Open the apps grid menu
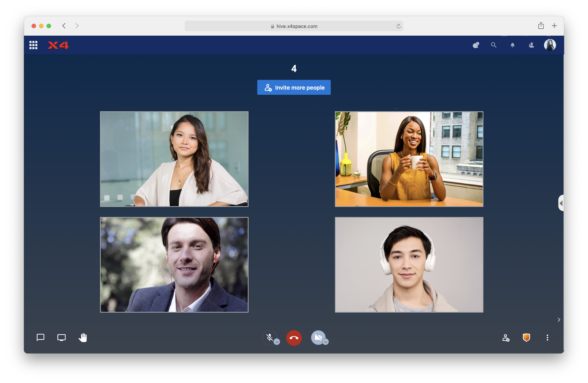Image resolution: width=588 pixels, height=383 pixels. tap(33, 45)
